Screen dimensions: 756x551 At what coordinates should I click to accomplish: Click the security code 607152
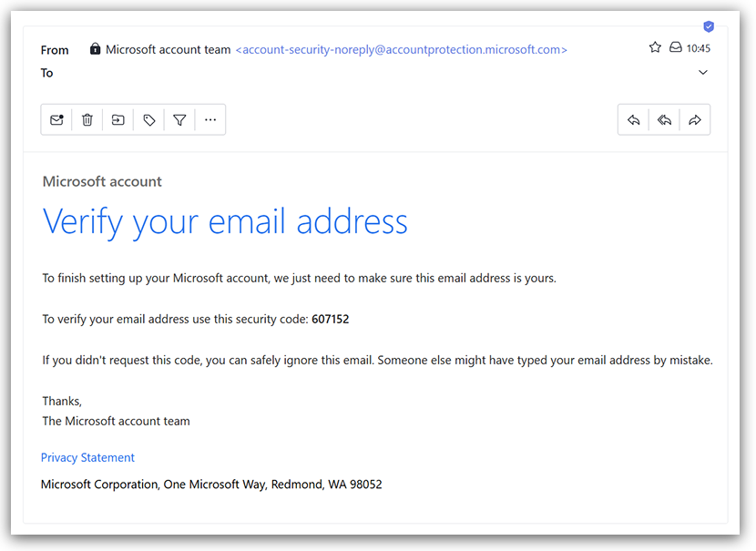331,320
